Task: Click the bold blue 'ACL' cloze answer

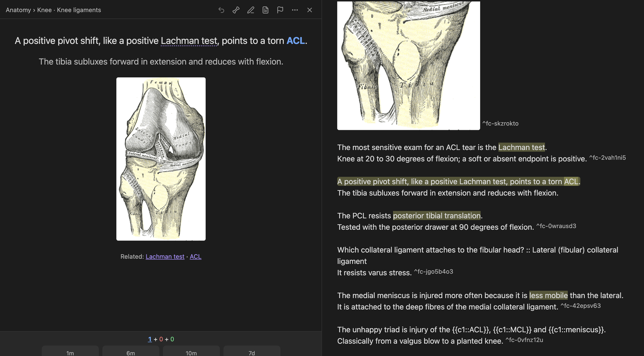Action: pyautogui.click(x=295, y=41)
